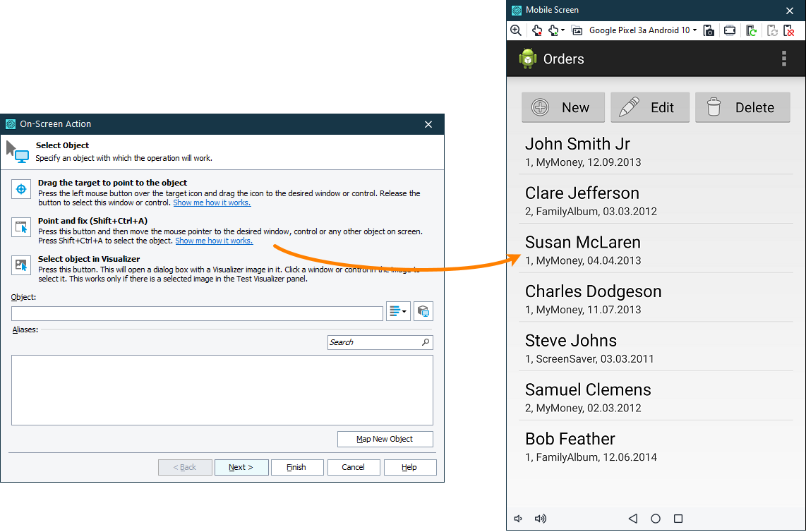Tap the Delete button in Orders
Image resolution: width=806 pixels, height=532 pixels.
742,107
